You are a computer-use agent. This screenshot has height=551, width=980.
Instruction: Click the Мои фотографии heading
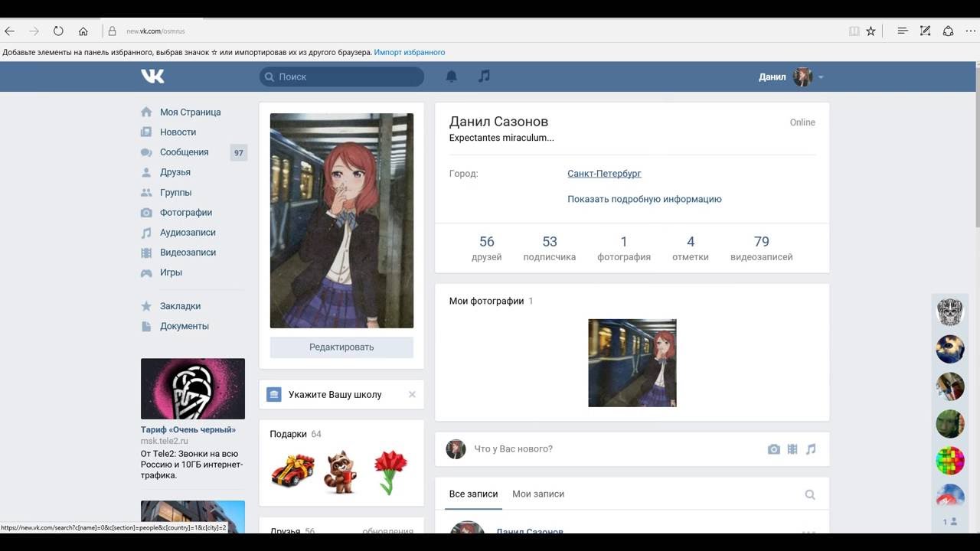(x=486, y=301)
